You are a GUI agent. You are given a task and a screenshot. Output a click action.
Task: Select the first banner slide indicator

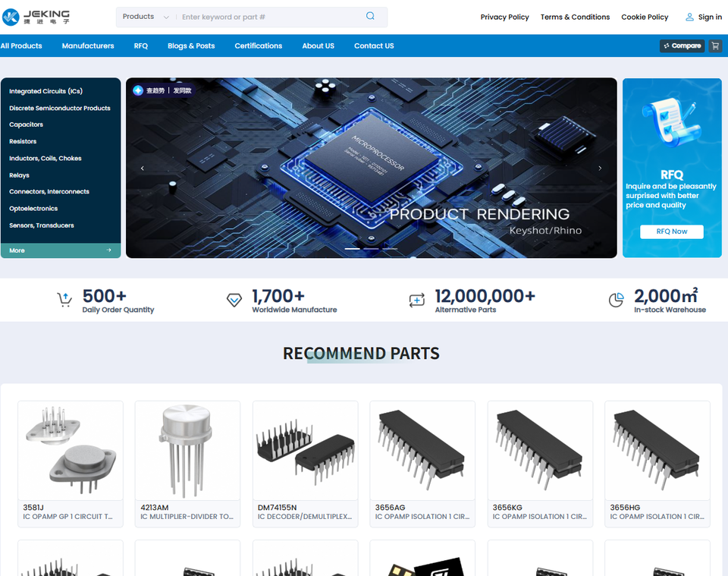click(353, 249)
